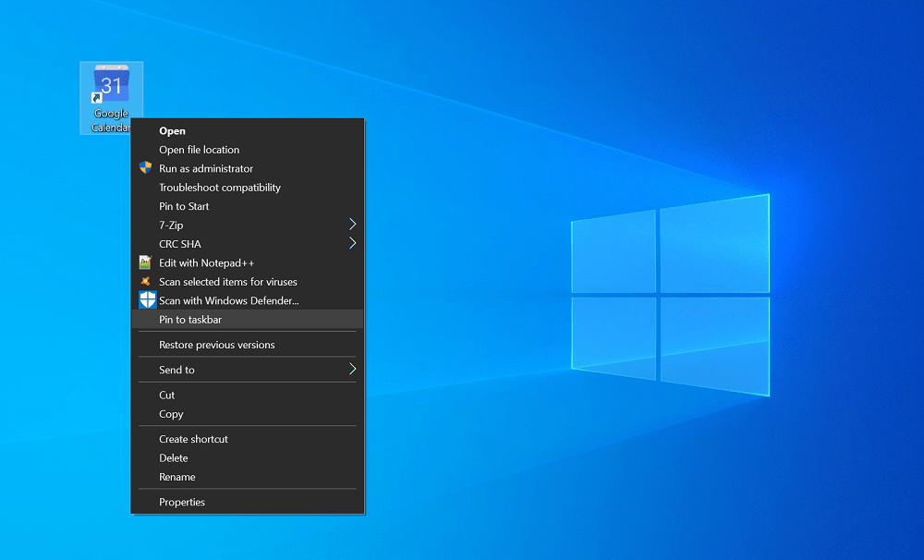
Task: Choose Open from the context menu
Action: pos(248,131)
